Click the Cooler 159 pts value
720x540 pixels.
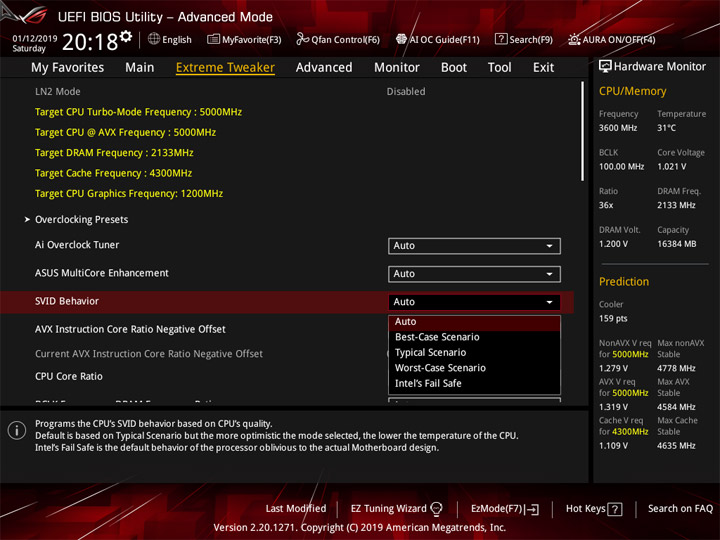click(613, 319)
